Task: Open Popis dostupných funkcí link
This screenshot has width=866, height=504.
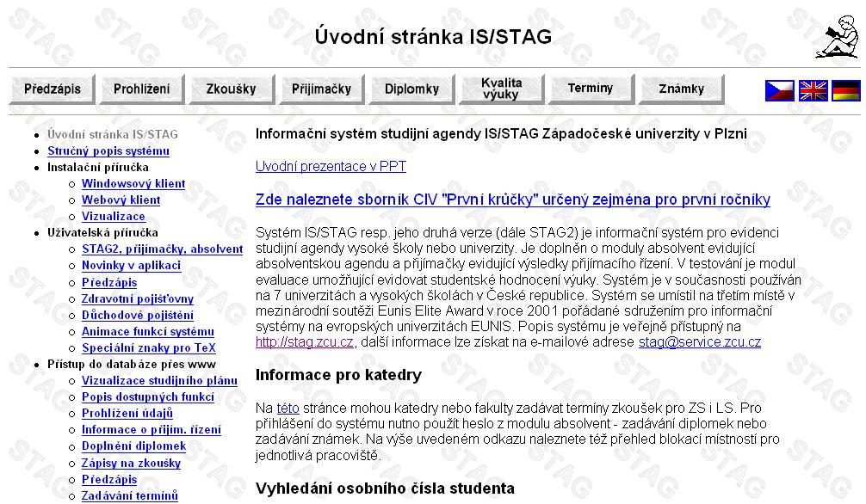Action: pyautogui.click(x=148, y=396)
